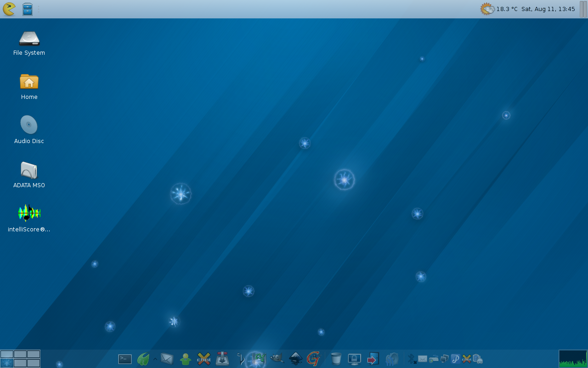
Task: Click the date and time clock
Action: coord(548,9)
